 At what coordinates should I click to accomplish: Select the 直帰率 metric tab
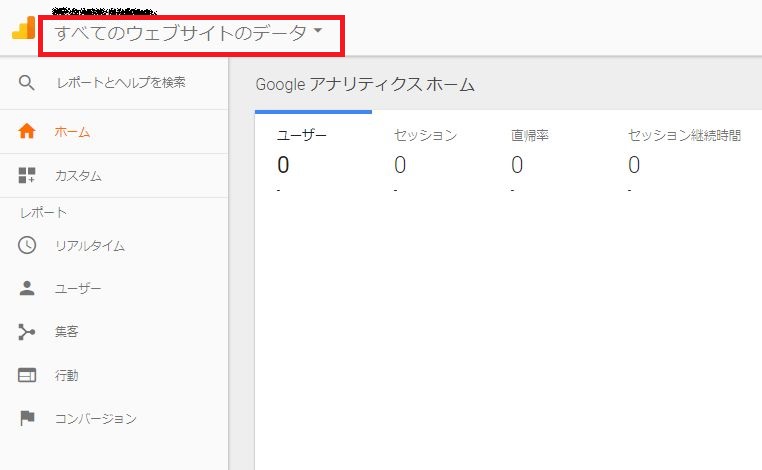click(x=530, y=135)
